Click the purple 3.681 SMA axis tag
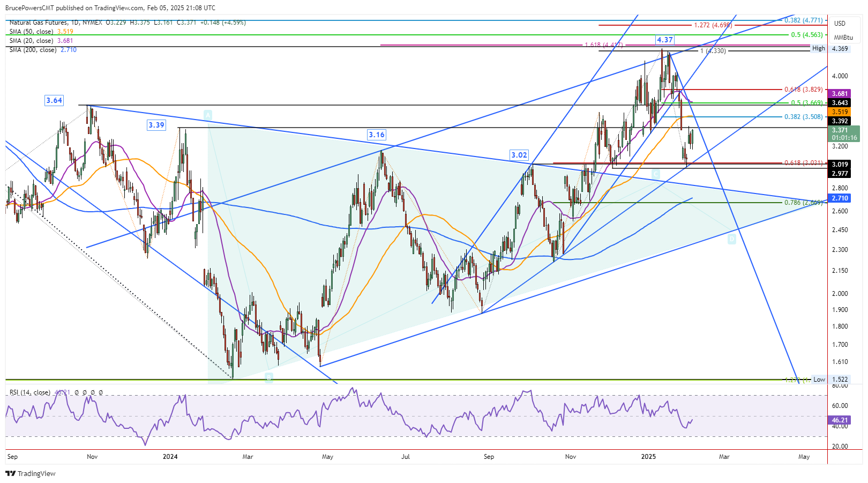 (839, 94)
